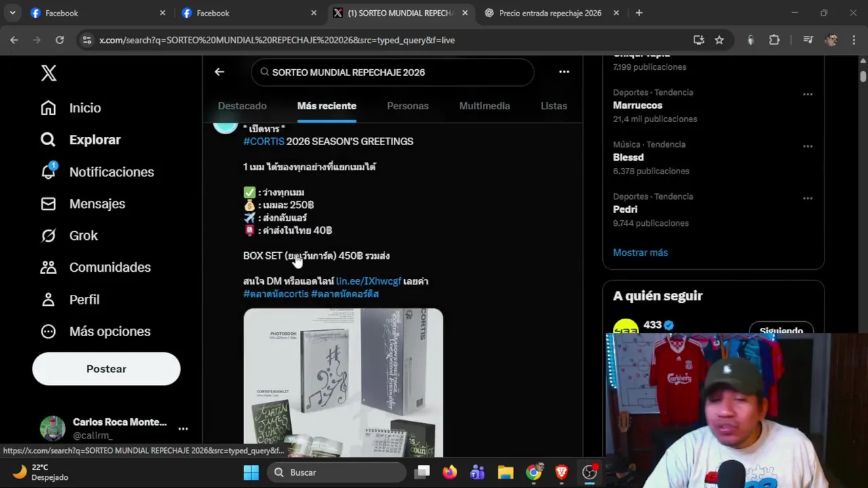Open Inicio in the sidebar
The image size is (868, 488).
(71, 108)
